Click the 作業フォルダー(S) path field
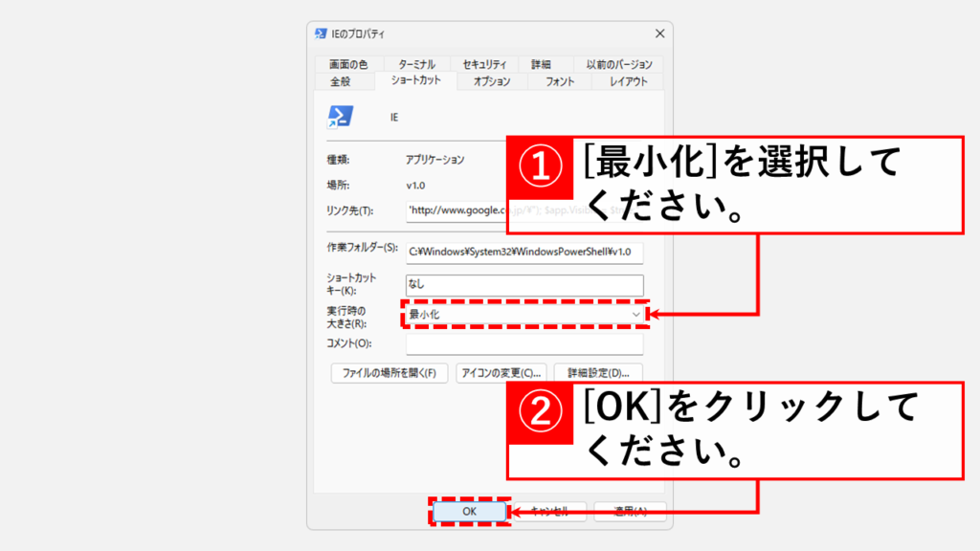This screenshot has width=980, height=551. point(523,252)
